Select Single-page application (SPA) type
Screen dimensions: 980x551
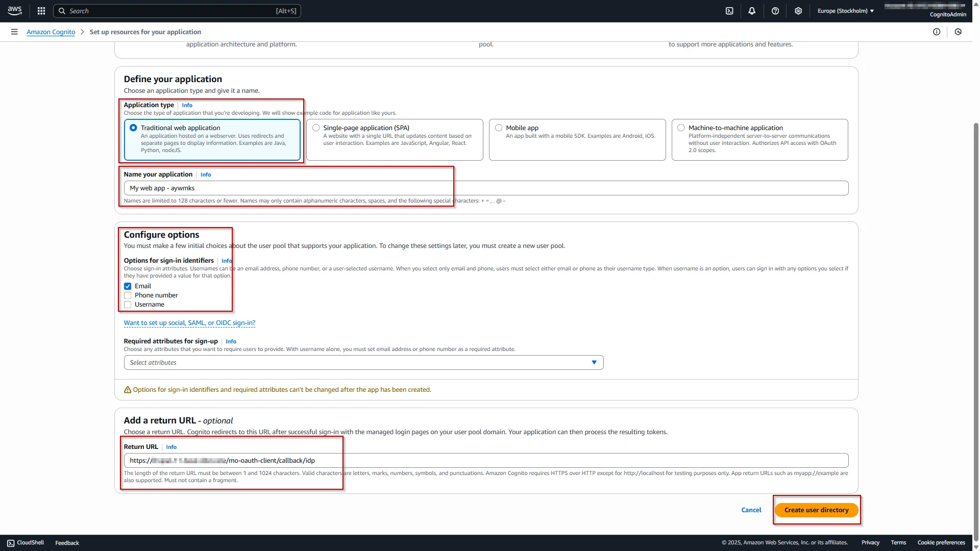tap(395, 140)
